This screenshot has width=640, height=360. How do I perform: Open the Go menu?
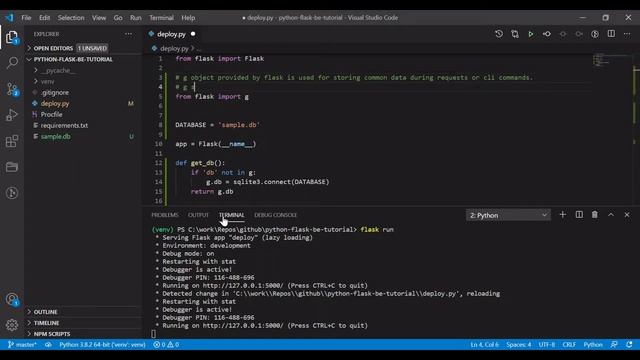click(x=118, y=18)
